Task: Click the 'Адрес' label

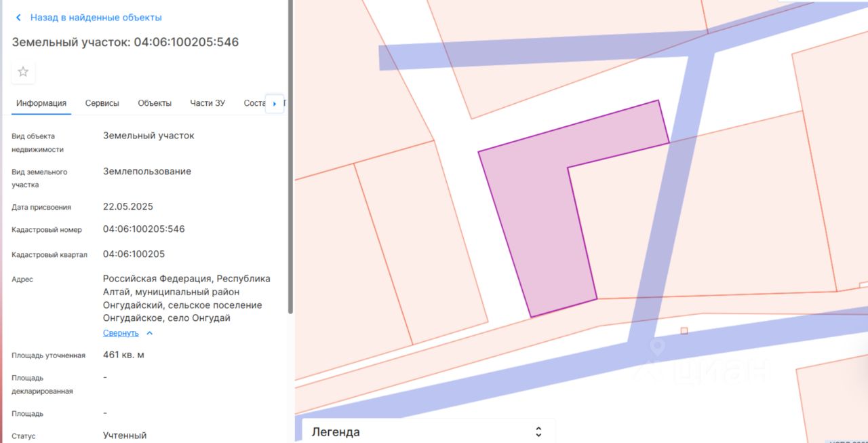Action: click(22, 280)
